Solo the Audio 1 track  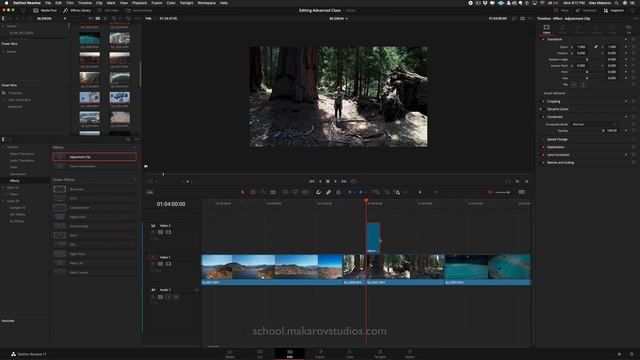tap(169, 297)
